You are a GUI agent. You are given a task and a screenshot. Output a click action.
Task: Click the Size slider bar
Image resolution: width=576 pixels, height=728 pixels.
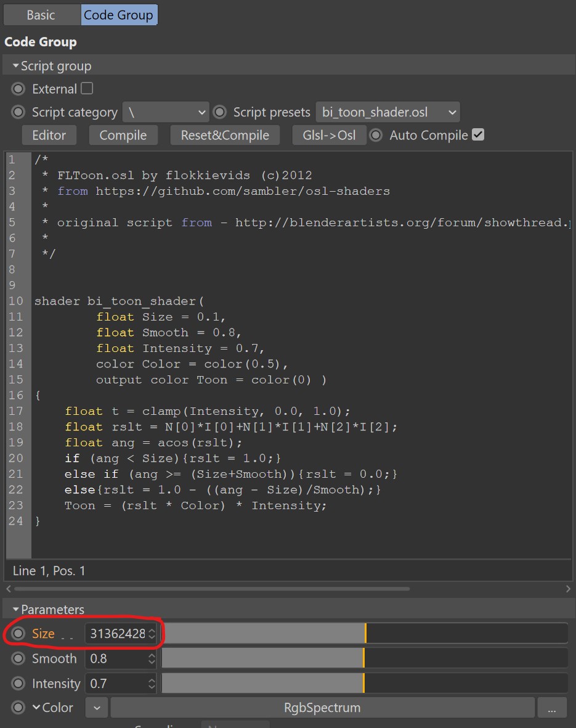point(365,633)
